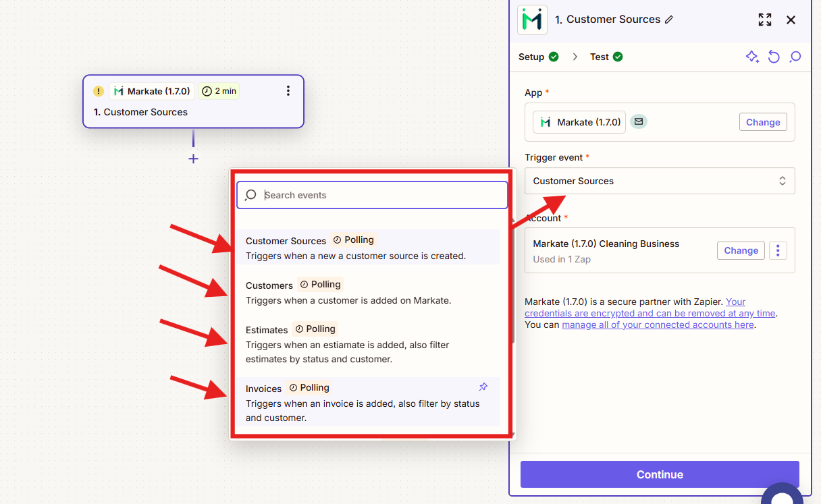
Task: Click the Markate (1.7.0) app chip in panel
Action: [579, 122]
